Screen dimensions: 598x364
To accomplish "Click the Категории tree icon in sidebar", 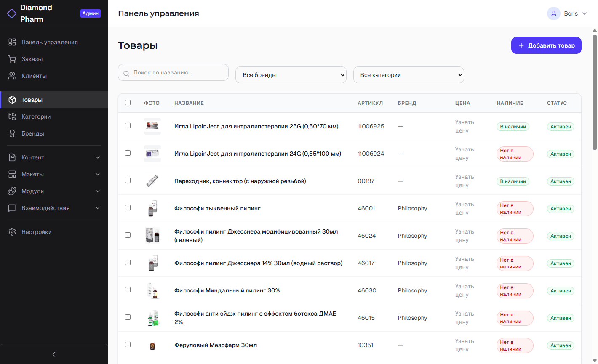I will 12,117.
